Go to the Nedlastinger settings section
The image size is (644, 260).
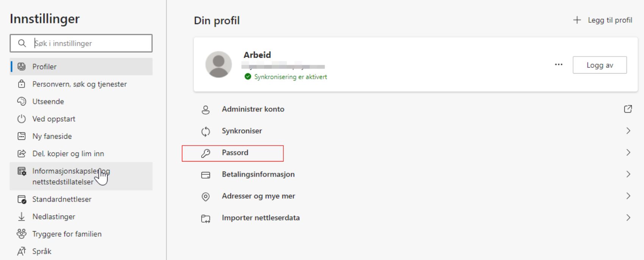point(54,217)
